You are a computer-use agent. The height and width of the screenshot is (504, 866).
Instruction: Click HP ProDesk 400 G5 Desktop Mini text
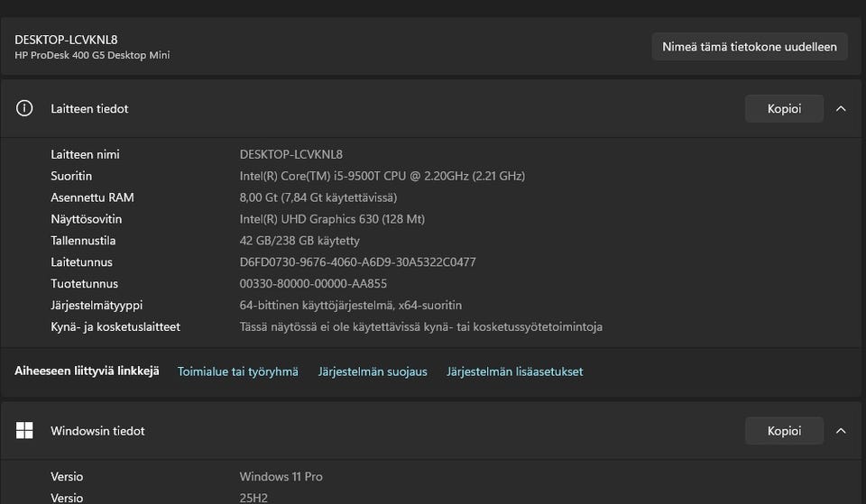click(92, 55)
